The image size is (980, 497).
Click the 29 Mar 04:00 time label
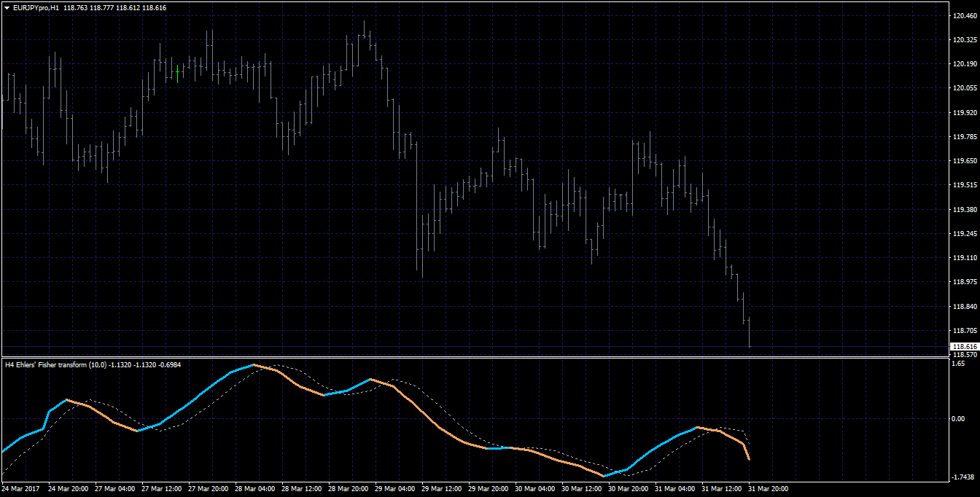(x=395, y=489)
